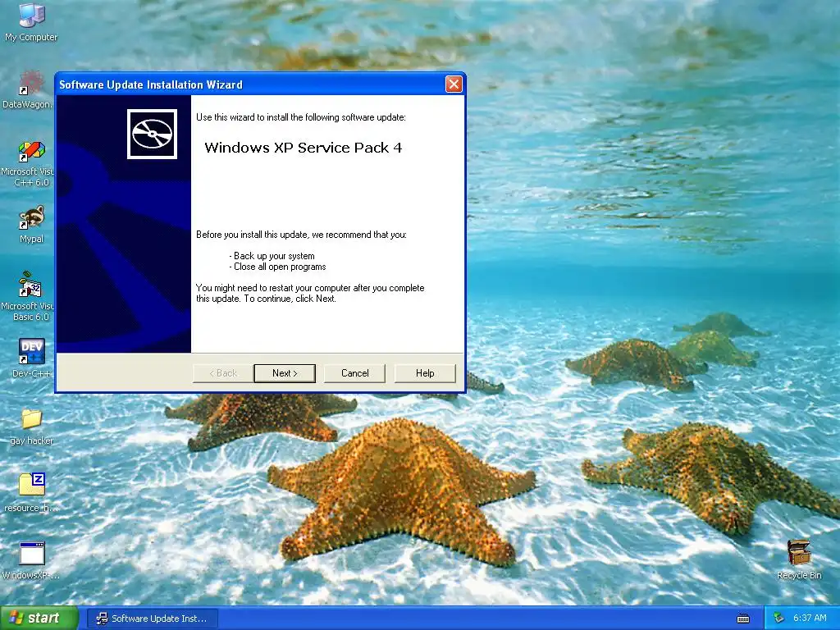
Task: Click the disabled Back button
Action: click(223, 373)
